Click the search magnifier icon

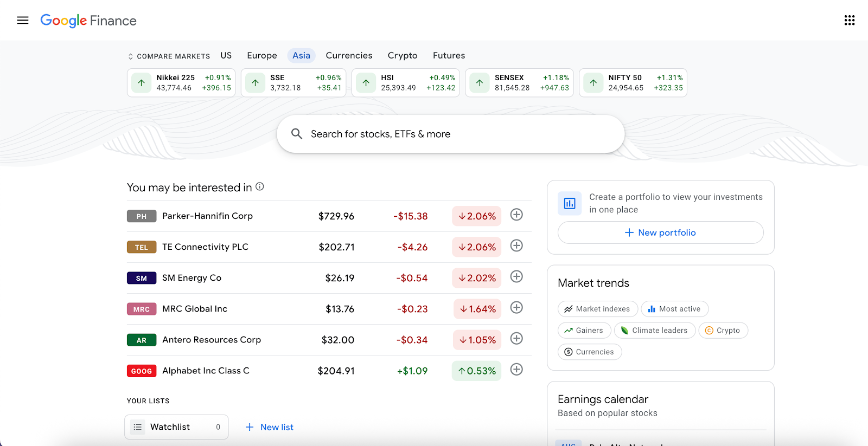pos(297,134)
